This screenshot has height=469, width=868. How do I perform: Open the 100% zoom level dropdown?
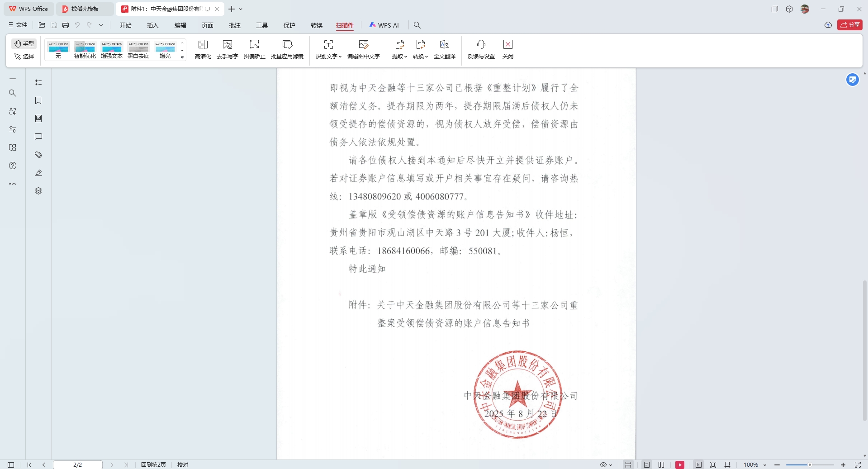tap(755, 464)
